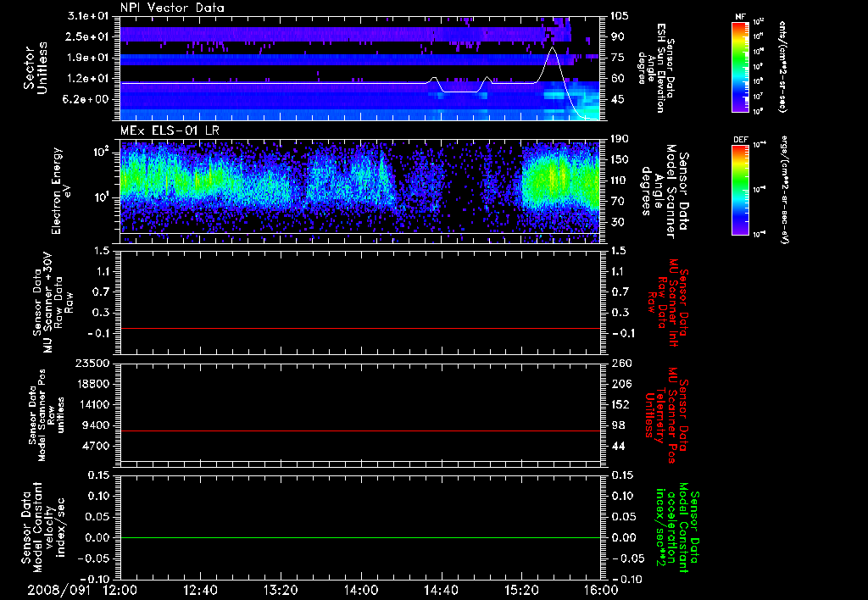This screenshot has width=868, height=600.
Task: Click the red "MU Scanner Init Raw Data" label
Action: [x=668, y=303]
